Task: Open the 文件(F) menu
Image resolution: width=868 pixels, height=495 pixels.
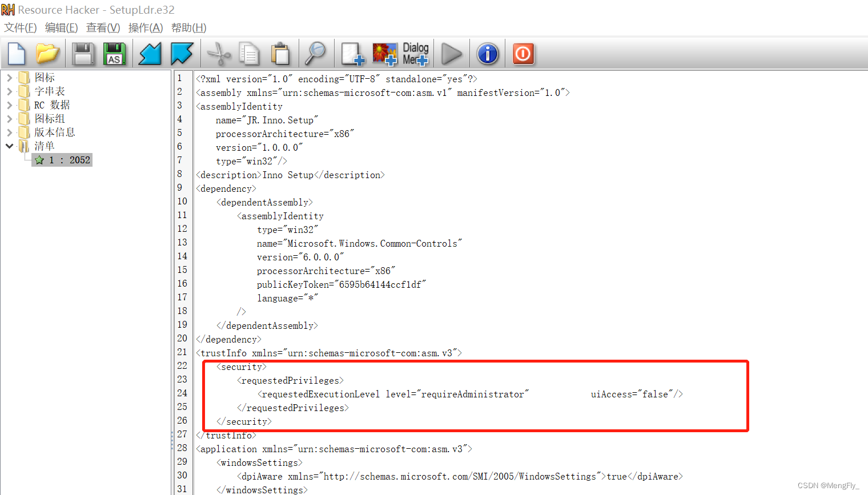Action: coord(21,27)
